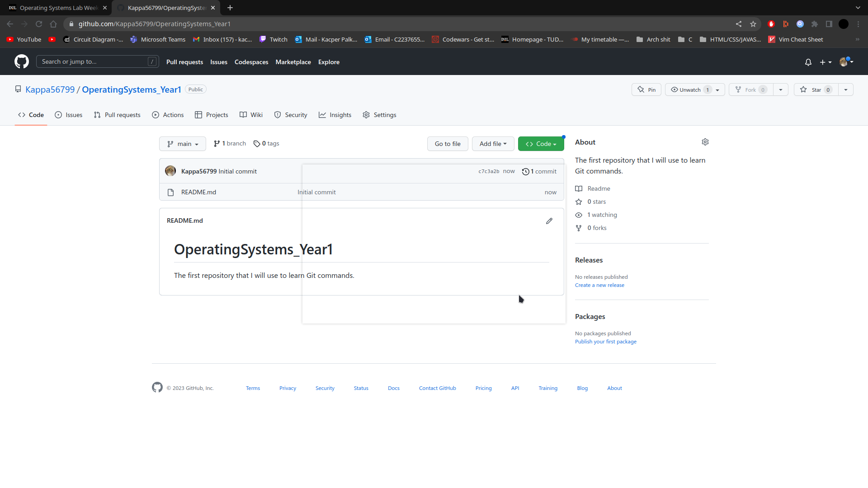Open the Publish your first package link
Viewport: 868px width, 488px height.
(605, 342)
